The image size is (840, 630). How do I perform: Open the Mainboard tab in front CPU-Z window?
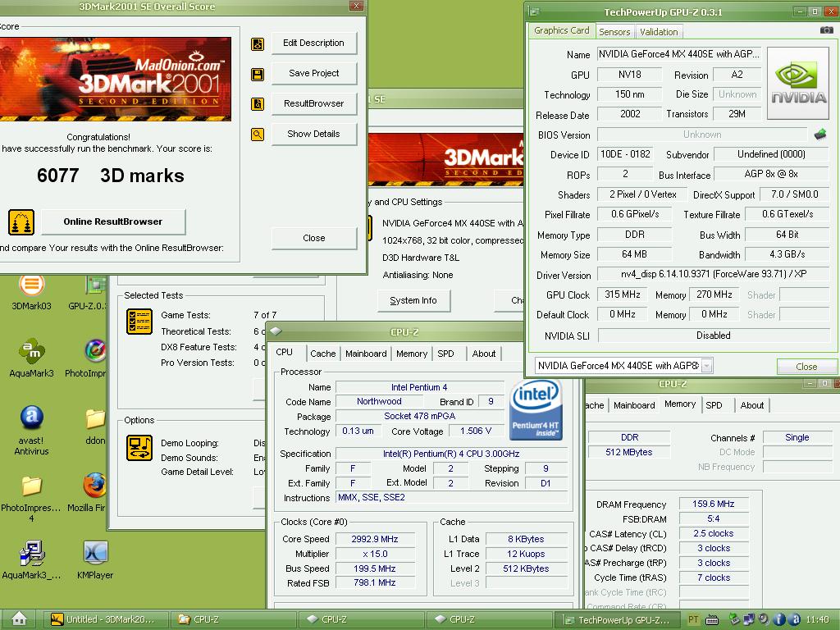tap(366, 354)
